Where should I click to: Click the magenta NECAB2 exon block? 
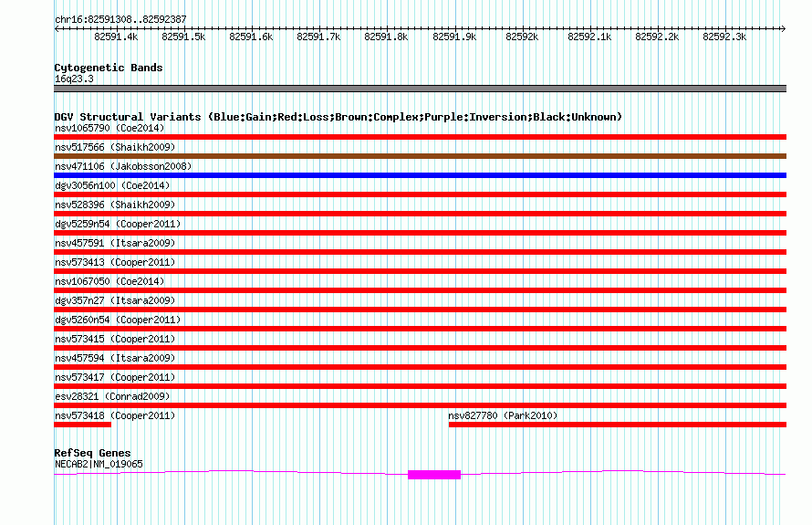tap(434, 475)
